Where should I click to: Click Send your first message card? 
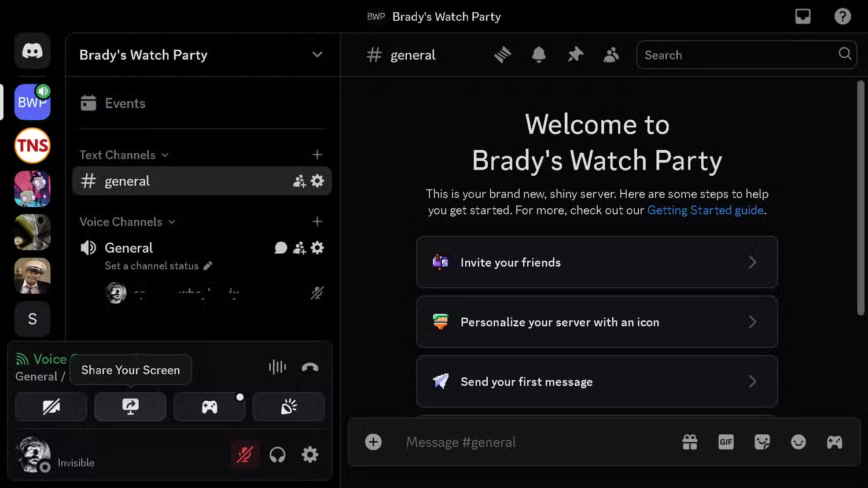tap(597, 382)
